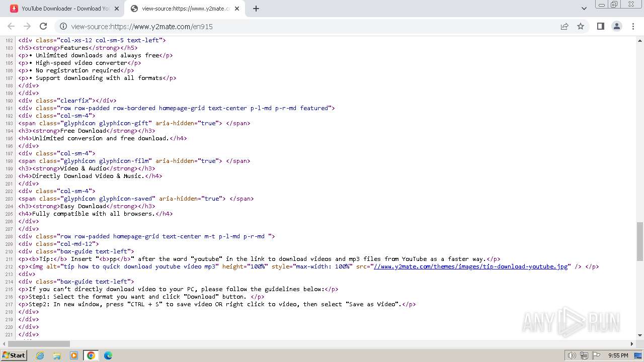Click the "Features" heading source text
This screenshot has height=362, width=644.
tap(74, 48)
